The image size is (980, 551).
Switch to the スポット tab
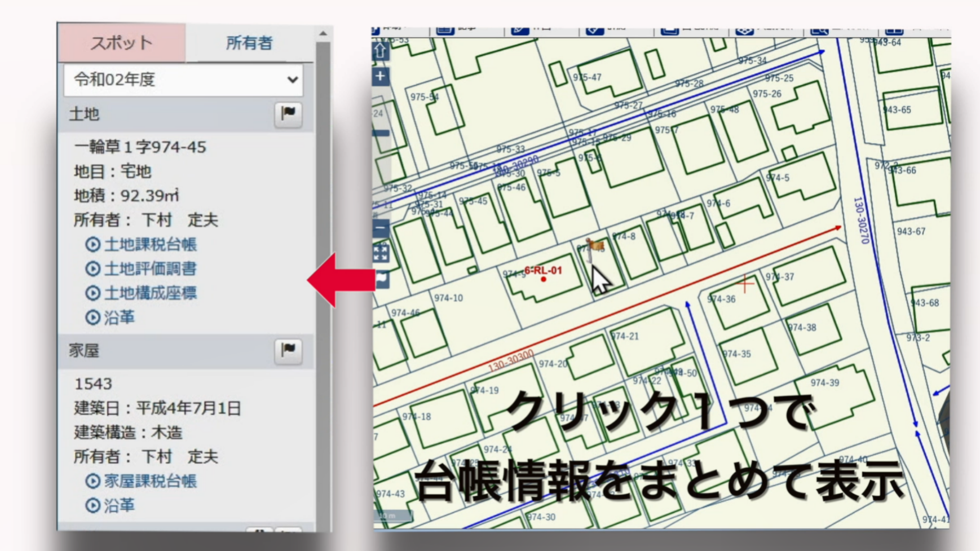(x=121, y=43)
